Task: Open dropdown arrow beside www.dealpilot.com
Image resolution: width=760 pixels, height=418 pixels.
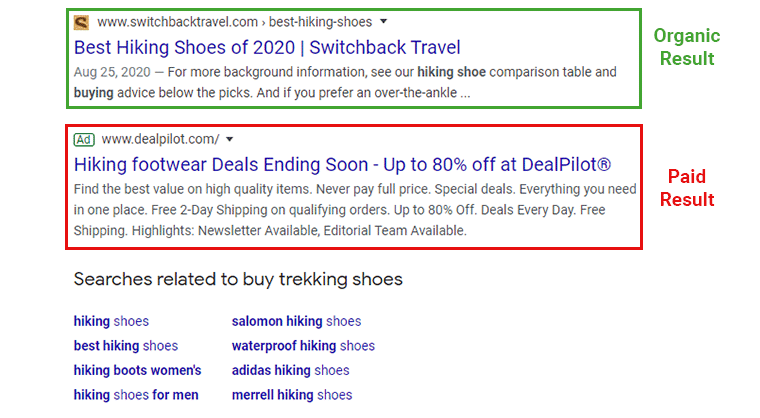Action: (230, 139)
